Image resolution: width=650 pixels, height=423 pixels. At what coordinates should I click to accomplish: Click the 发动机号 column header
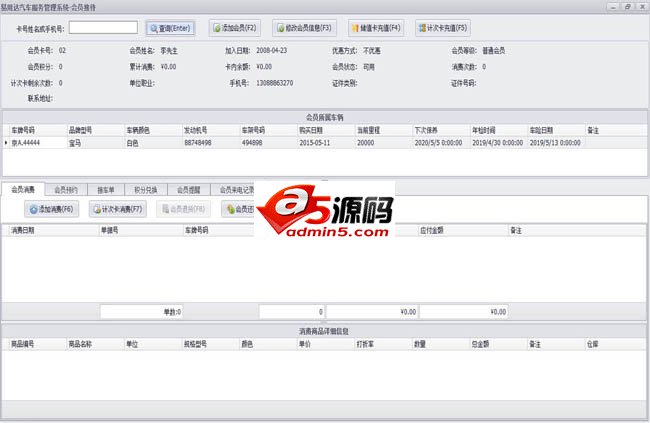click(x=211, y=130)
